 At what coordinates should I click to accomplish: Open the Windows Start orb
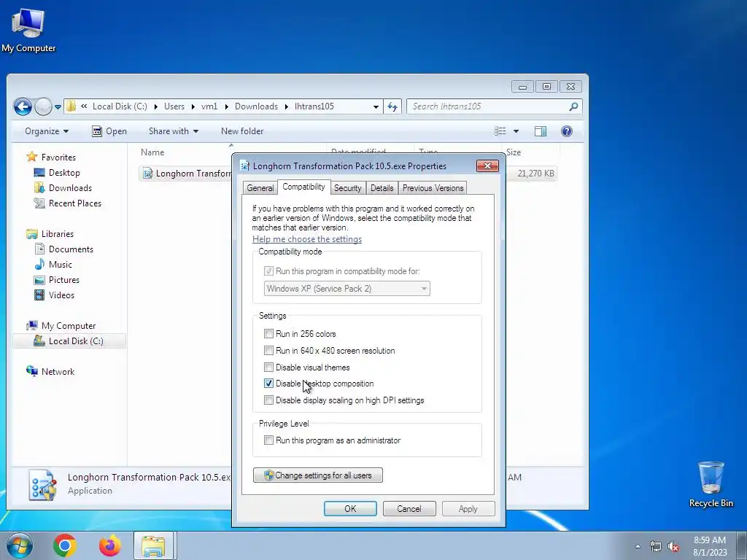(x=19, y=545)
